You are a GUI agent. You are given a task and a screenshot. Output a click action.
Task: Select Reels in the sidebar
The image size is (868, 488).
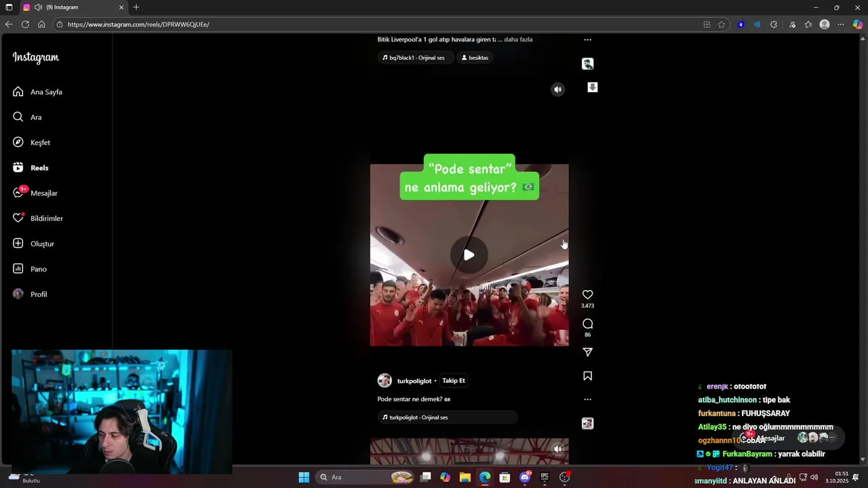tap(31, 167)
